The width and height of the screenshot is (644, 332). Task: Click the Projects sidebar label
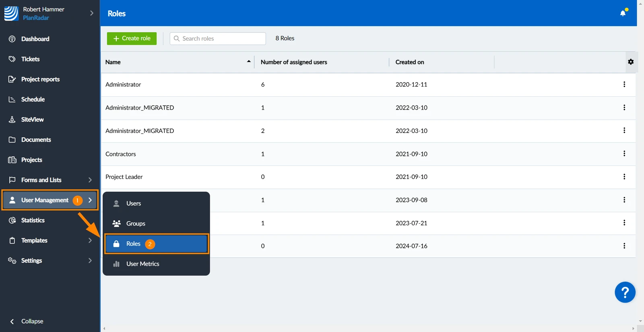[32, 160]
